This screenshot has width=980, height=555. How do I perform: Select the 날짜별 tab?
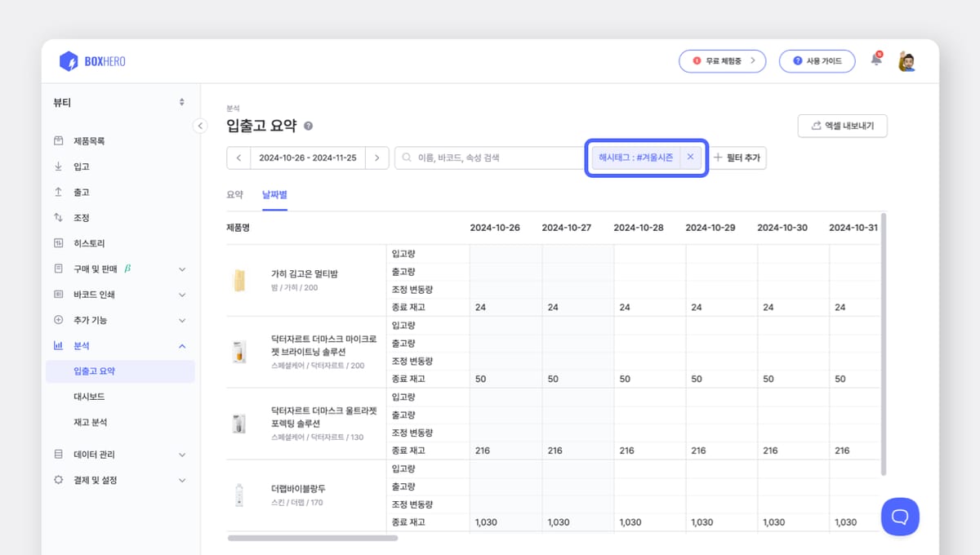pos(274,194)
